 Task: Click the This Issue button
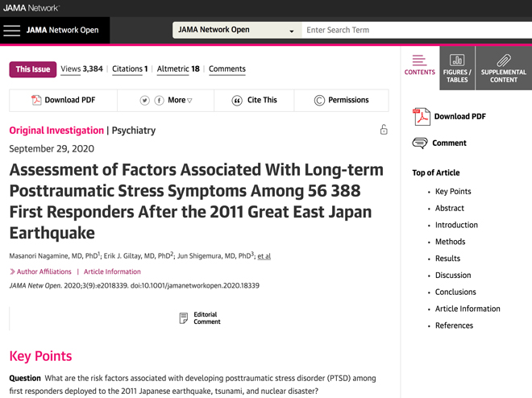coord(33,69)
